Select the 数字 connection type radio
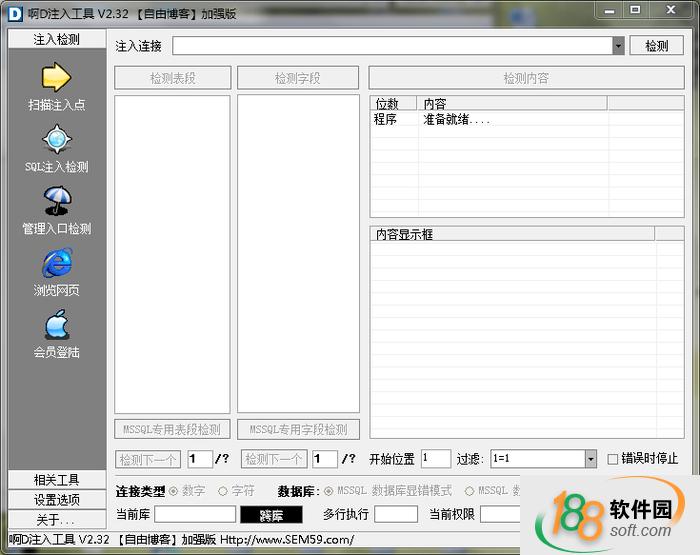This screenshot has height=555, width=700. (174, 491)
